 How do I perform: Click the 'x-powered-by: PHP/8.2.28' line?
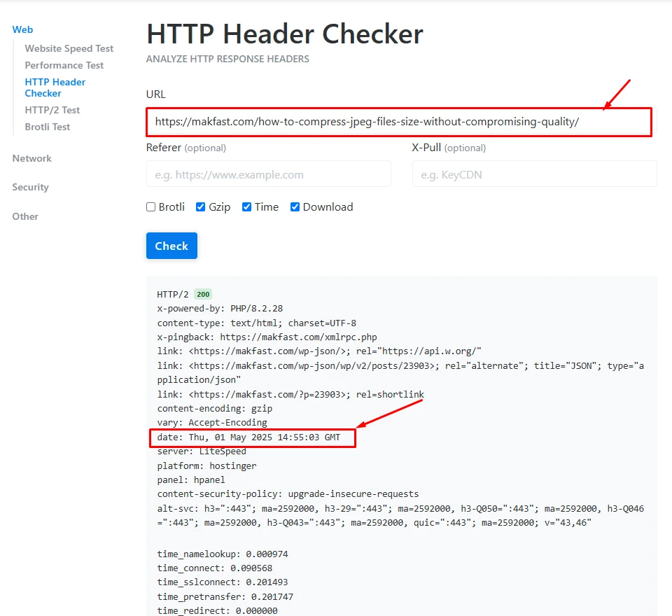coord(220,309)
